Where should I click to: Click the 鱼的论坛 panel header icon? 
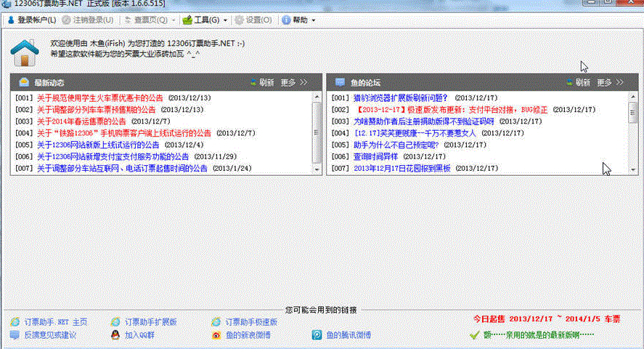point(340,82)
